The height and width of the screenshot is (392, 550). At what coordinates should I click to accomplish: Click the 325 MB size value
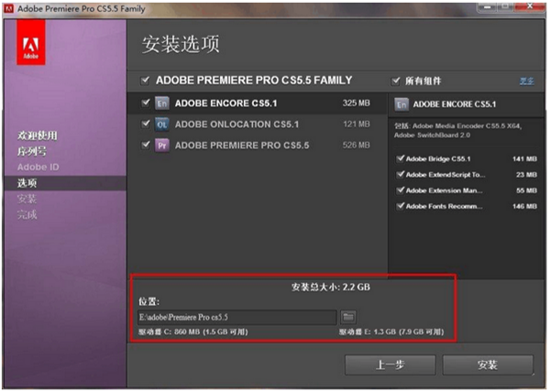[356, 103]
